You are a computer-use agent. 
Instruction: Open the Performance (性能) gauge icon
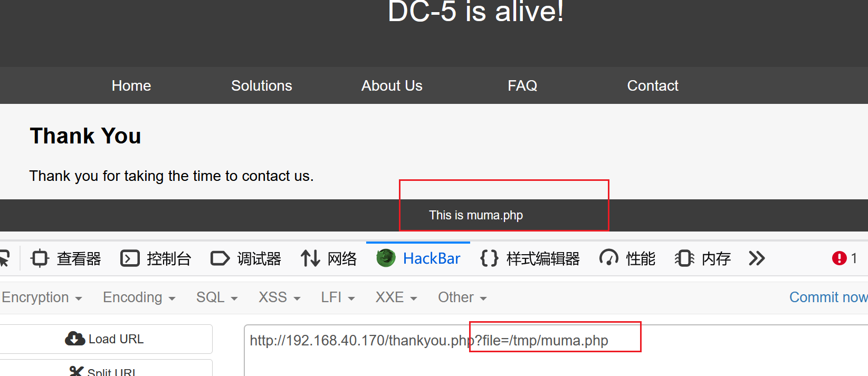pos(608,258)
